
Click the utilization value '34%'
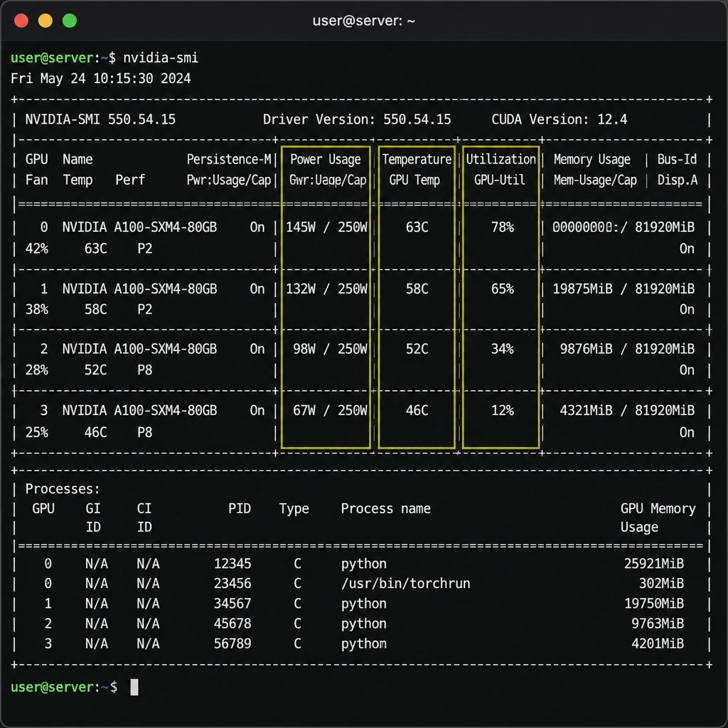click(503, 348)
